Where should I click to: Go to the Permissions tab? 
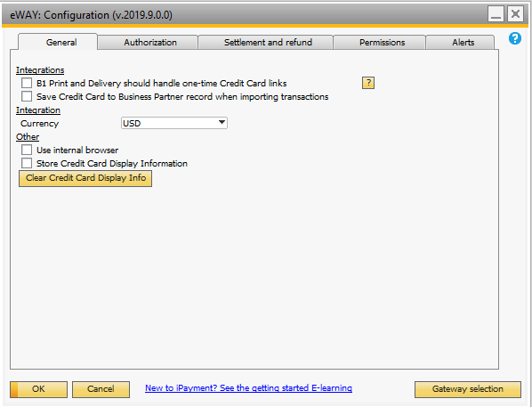coord(382,43)
